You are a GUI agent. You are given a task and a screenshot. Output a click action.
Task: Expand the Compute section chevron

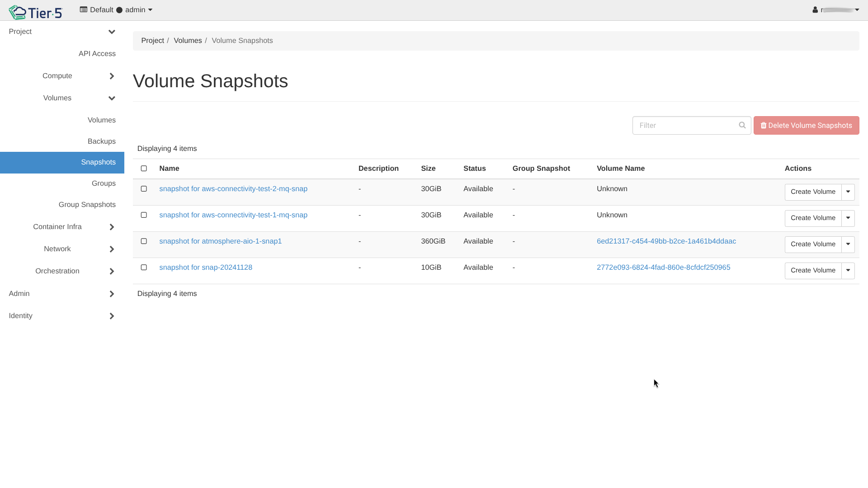point(112,76)
